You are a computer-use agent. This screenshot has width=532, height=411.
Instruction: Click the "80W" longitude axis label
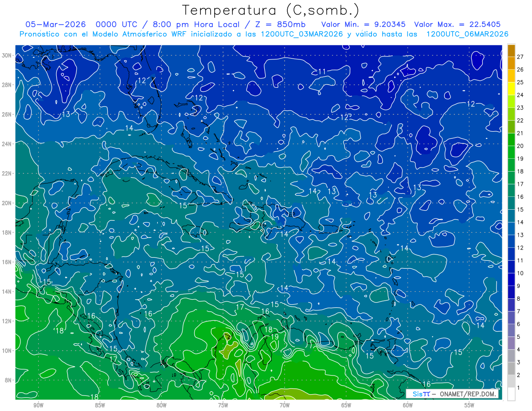pos(161,405)
